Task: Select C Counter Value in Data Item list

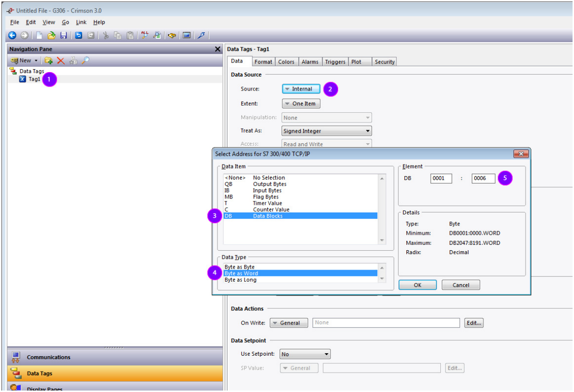Action: (x=300, y=210)
